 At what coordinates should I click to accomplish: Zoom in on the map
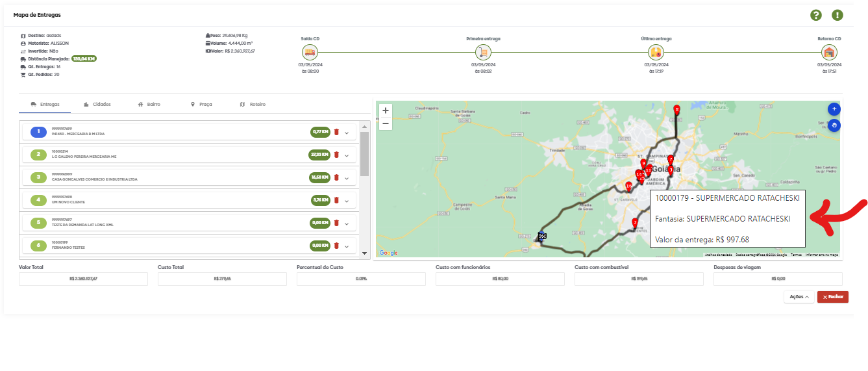coord(386,110)
